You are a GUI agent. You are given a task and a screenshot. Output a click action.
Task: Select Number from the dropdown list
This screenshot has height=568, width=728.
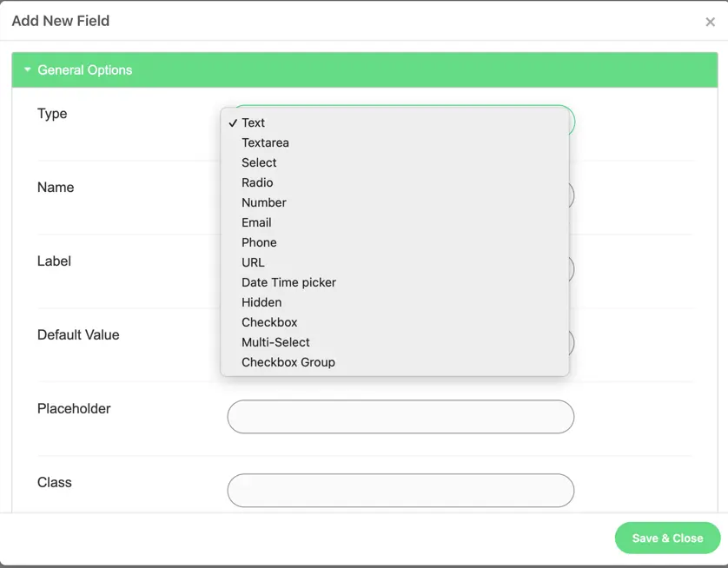pos(264,203)
